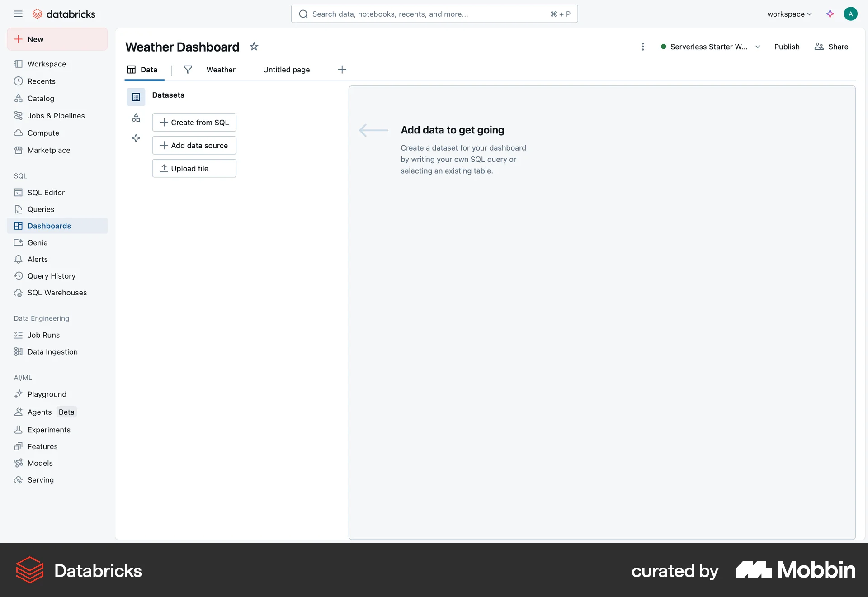
Task: Toggle the filter icon in the tab bar
Action: click(188, 70)
